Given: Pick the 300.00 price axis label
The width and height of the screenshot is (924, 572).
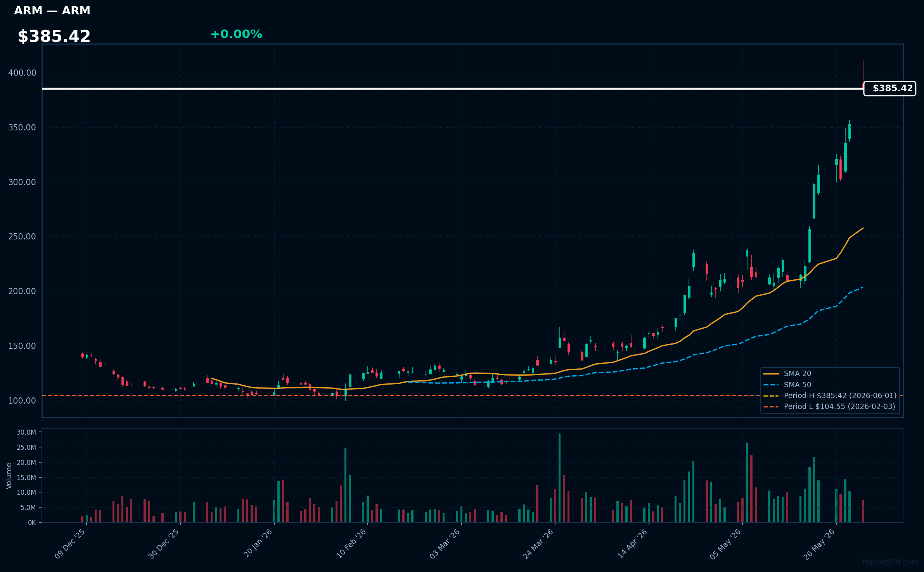Looking at the screenshot, I should coord(22,182).
